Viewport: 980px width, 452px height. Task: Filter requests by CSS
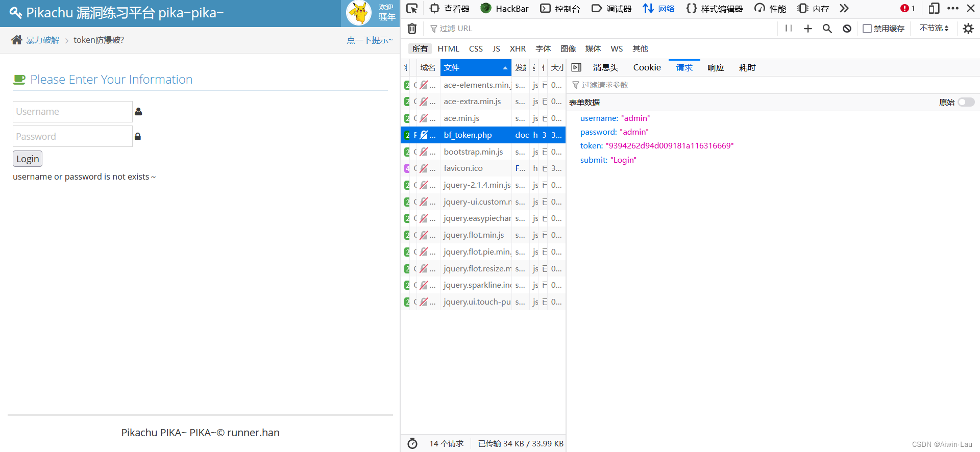click(x=476, y=49)
